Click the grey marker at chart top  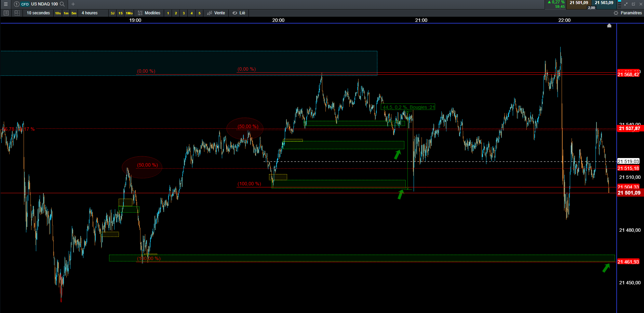coord(609,26)
